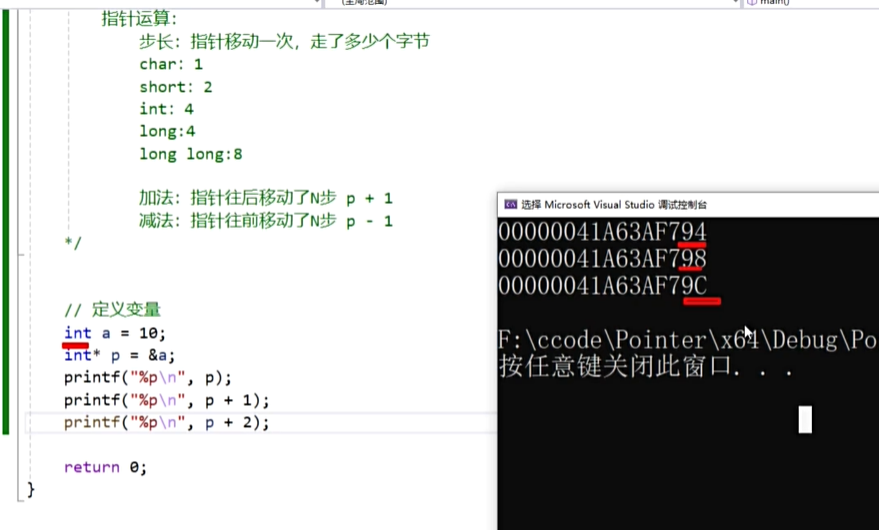
Task: Click the Microsoft Visual Studio 调试控制台 title bar
Action: click(688, 205)
